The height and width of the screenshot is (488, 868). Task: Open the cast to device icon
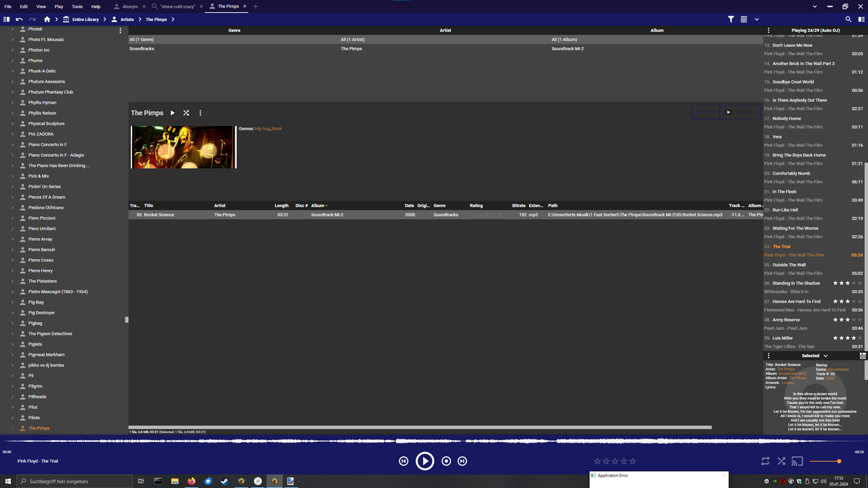797,461
